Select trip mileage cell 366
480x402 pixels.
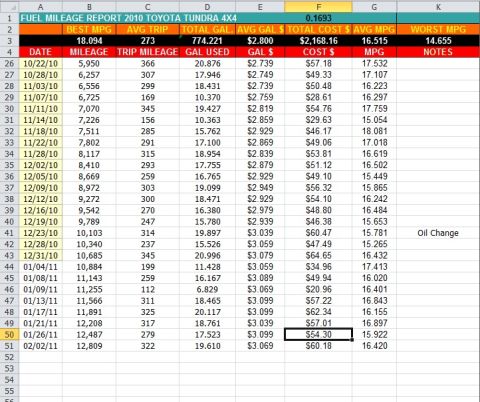tap(148, 63)
